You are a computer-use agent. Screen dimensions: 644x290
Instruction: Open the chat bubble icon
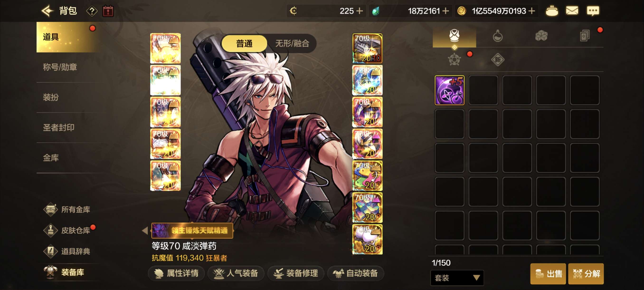(593, 11)
